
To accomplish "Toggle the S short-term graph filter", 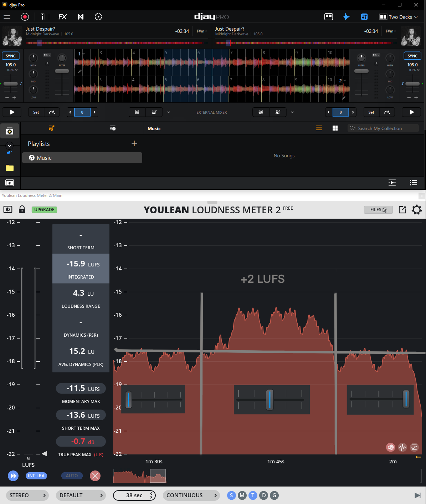I will point(231,495).
